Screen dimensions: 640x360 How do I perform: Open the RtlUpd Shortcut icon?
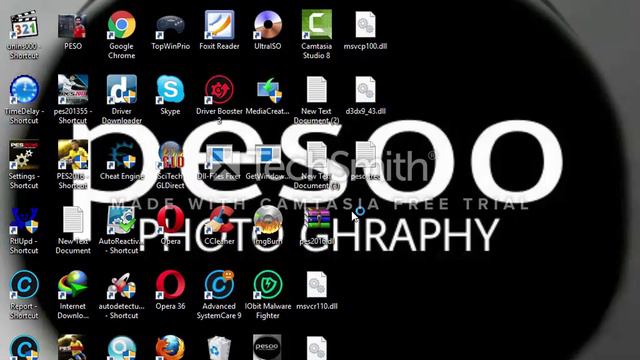(24, 220)
